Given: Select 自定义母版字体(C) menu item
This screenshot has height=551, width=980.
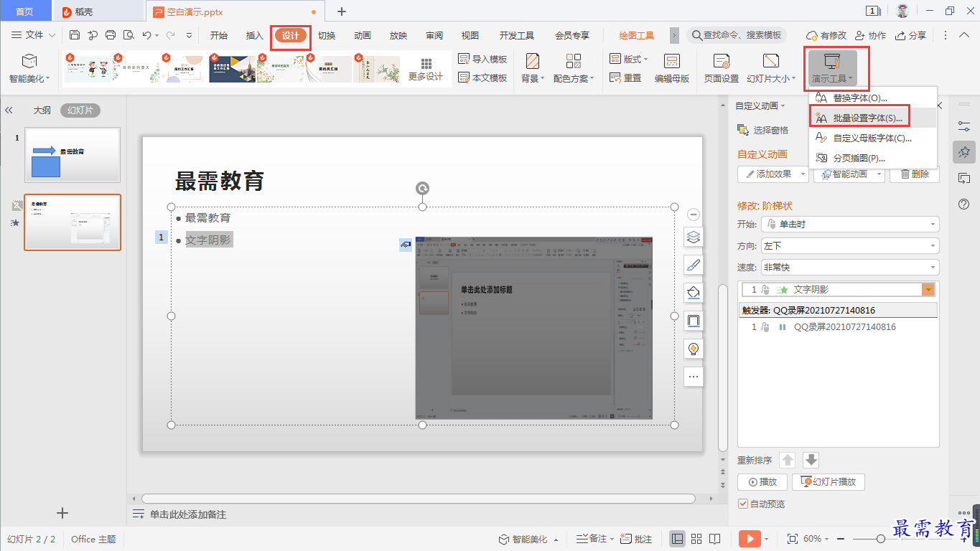Looking at the screenshot, I should tap(872, 138).
